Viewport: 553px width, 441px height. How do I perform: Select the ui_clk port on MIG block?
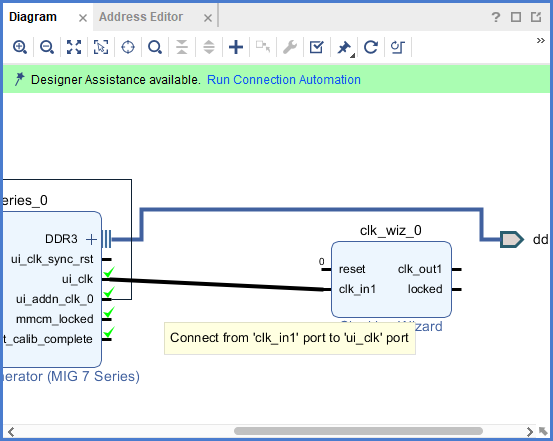pos(77,279)
